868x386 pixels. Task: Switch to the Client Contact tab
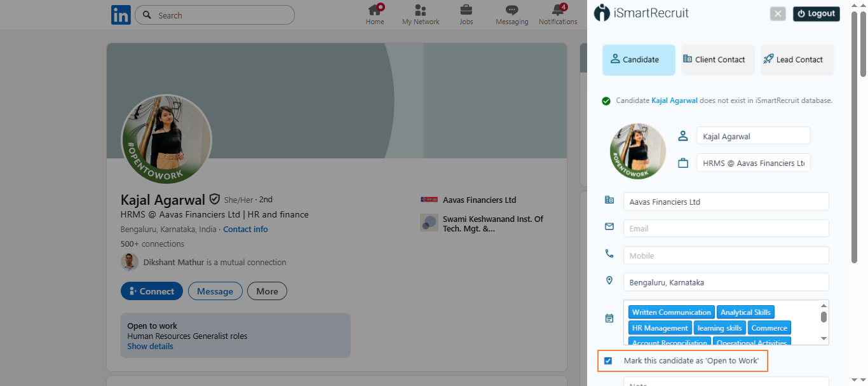[x=717, y=60]
